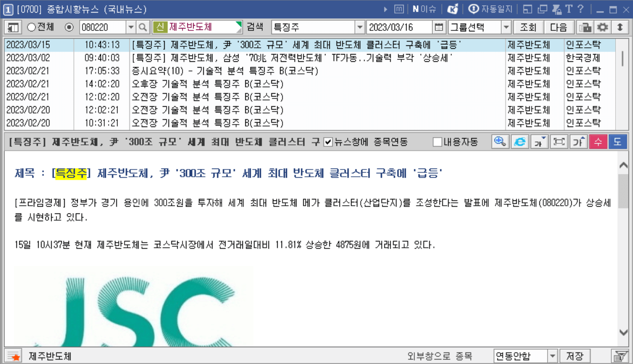633x364 pixels.
Task: Click the red 수 manual-receive icon
Action: tap(599, 142)
